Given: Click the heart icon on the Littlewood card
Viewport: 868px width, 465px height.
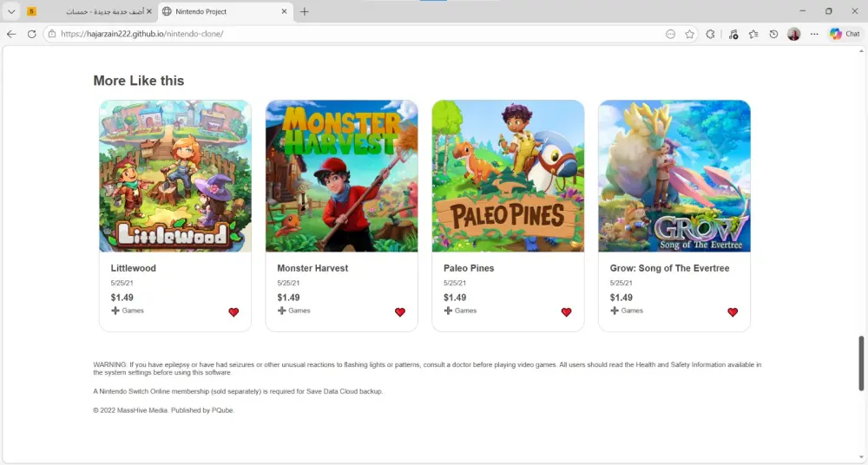Looking at the screenshot, I should point(233,312).
